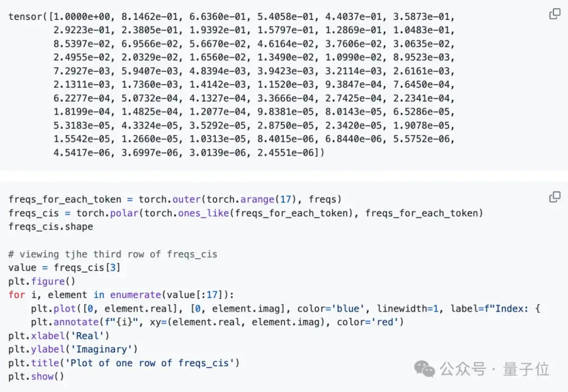Click the 'for' keyword in the loop
Viewport: 568px width, 392px height.
(x=17, y=295)
